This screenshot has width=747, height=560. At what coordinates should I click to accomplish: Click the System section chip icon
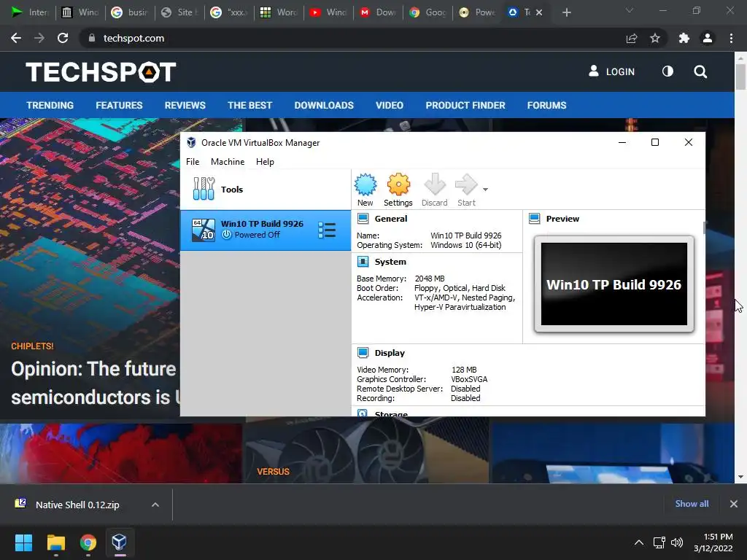[363, 262]
